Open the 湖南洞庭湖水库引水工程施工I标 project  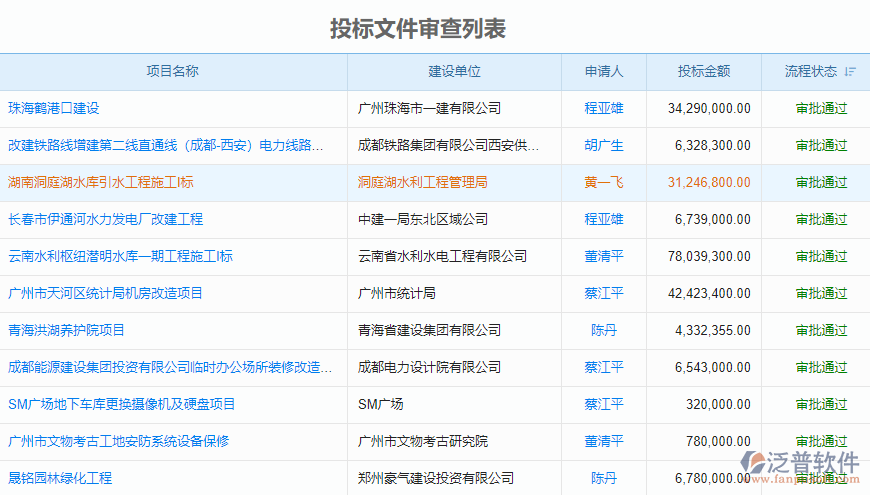pos(100,183)
